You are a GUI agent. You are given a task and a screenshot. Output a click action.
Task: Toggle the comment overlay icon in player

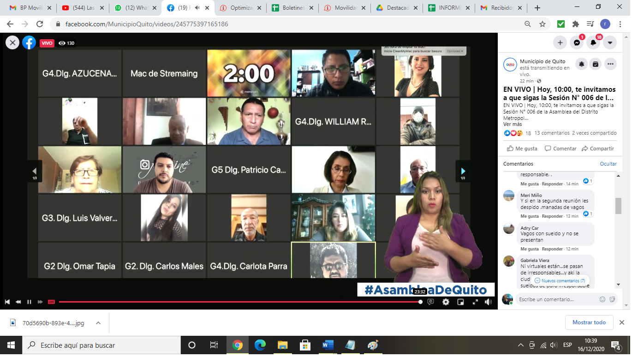[x=430, y=302]
